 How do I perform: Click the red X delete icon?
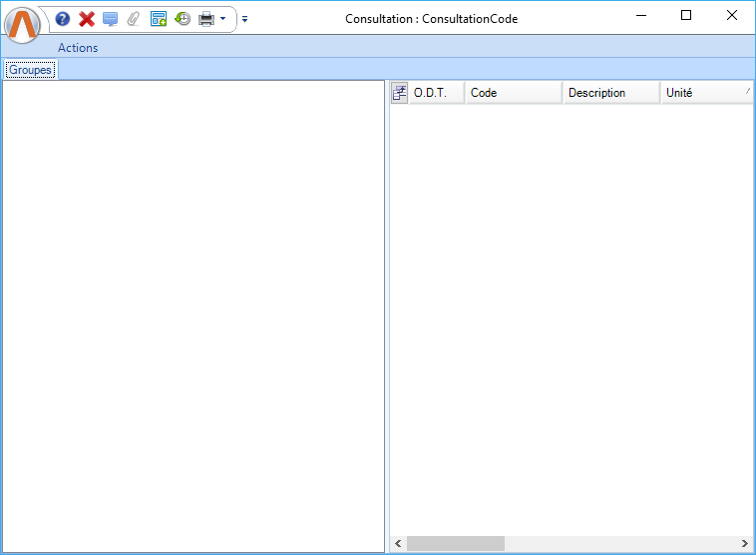coord(87,19)
